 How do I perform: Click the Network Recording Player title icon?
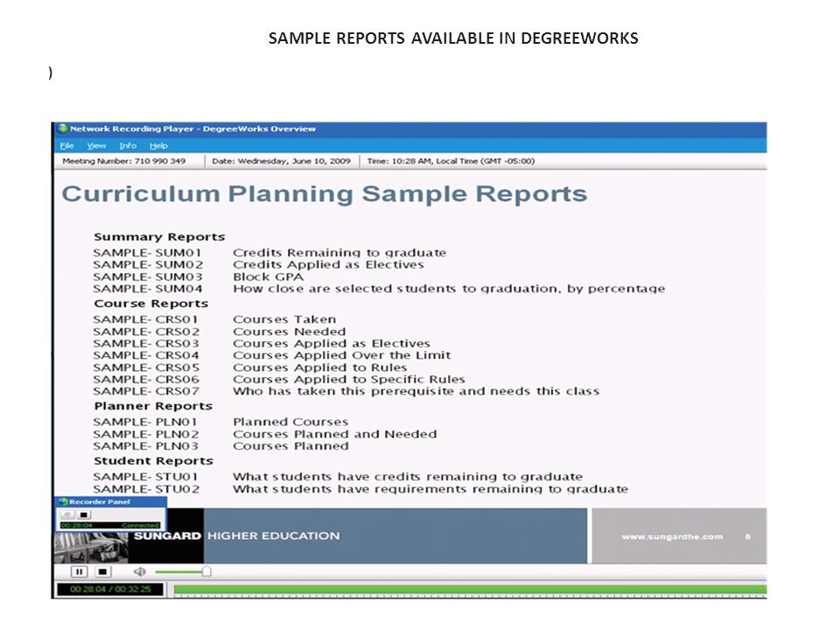63,129
